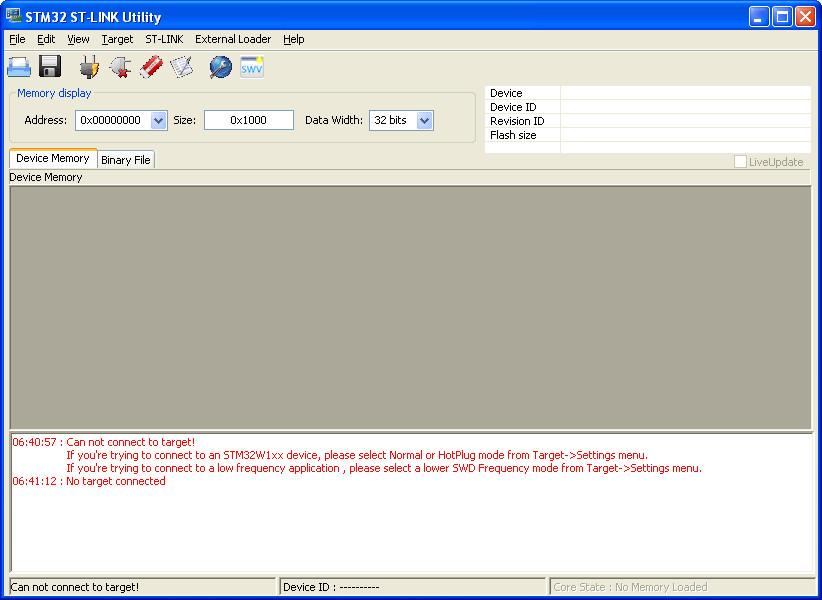
Task: Click the lower SWD Frequency hint log line
Action: (384, 468)
